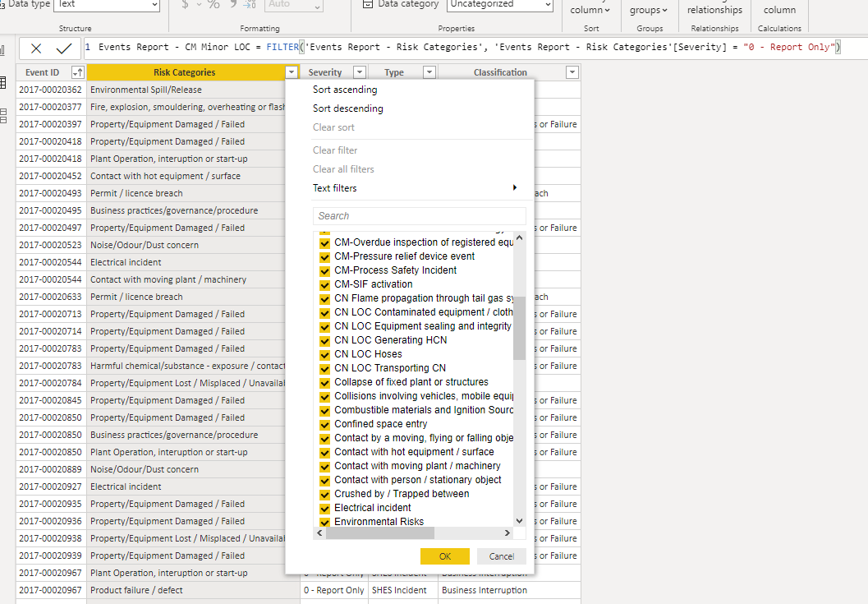Select the Risk Categories column header
868x604 pixels.
pyautogui.click(x=184, y=72)
